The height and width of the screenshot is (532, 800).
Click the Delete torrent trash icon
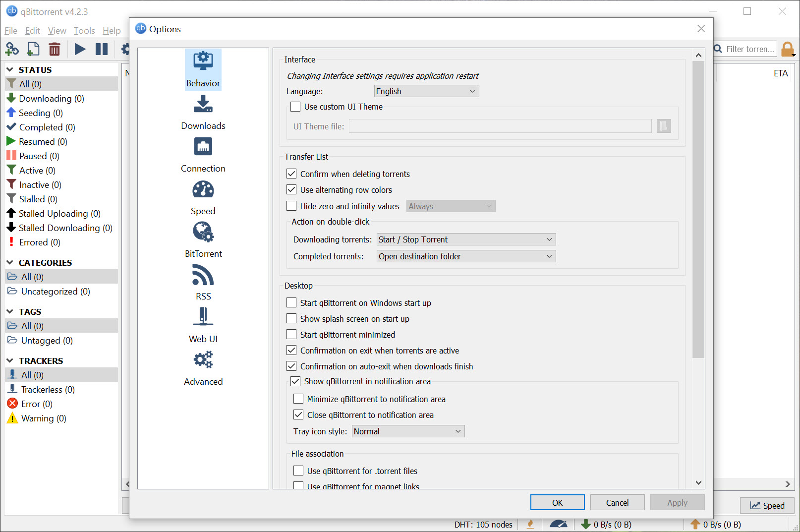[55, 49]
